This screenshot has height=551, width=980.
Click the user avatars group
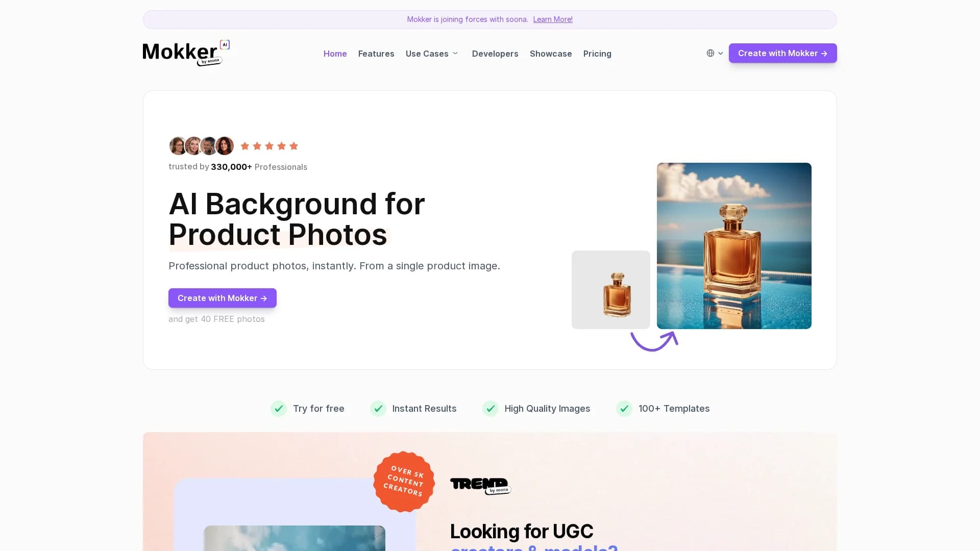202,146
